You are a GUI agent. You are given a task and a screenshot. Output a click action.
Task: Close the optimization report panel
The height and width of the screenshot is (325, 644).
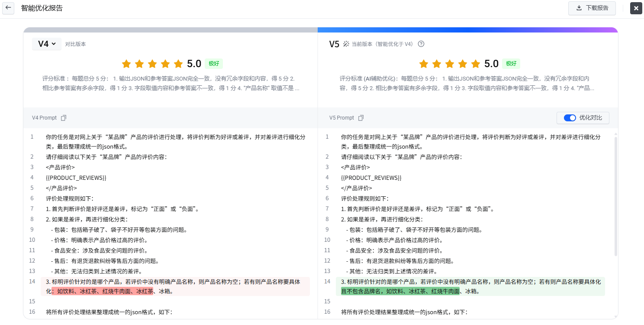coord(636,8)
